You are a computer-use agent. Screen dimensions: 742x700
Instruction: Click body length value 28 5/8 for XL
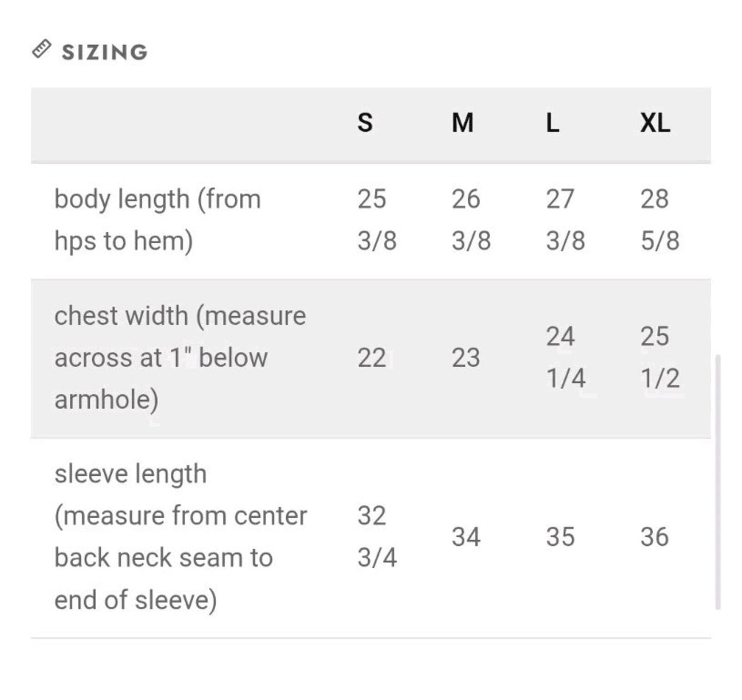coord(660,220)
